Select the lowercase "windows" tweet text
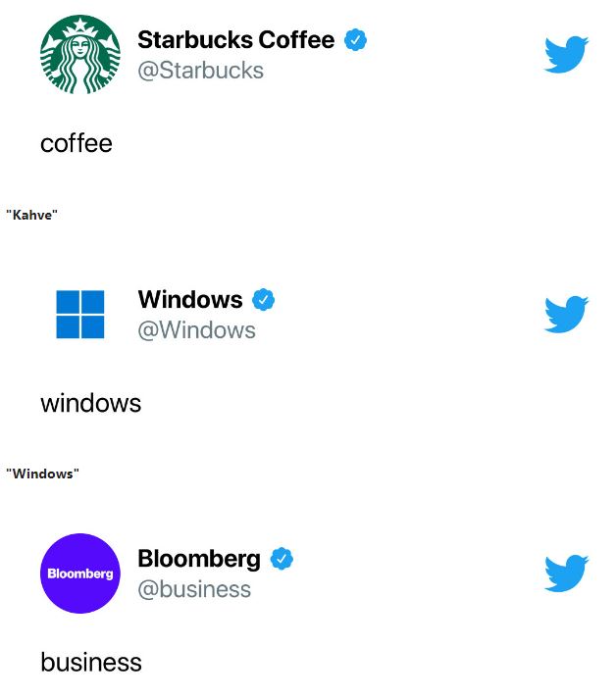616x698 pixels. tap(90, 403)
